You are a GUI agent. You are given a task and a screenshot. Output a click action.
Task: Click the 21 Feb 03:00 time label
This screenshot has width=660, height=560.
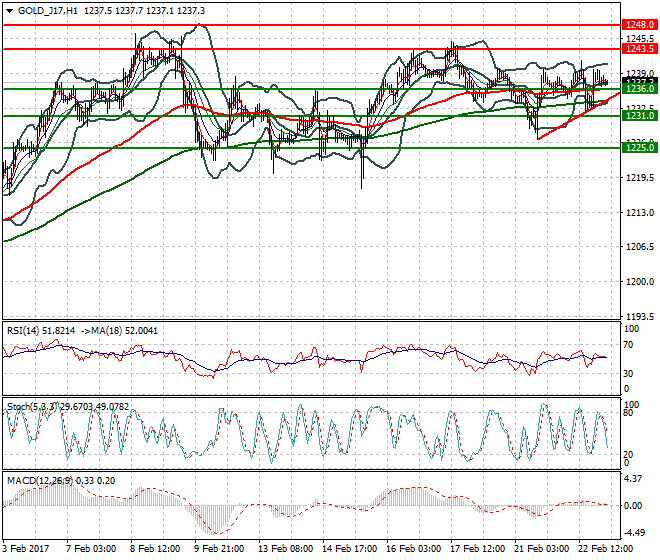point(541,549)
